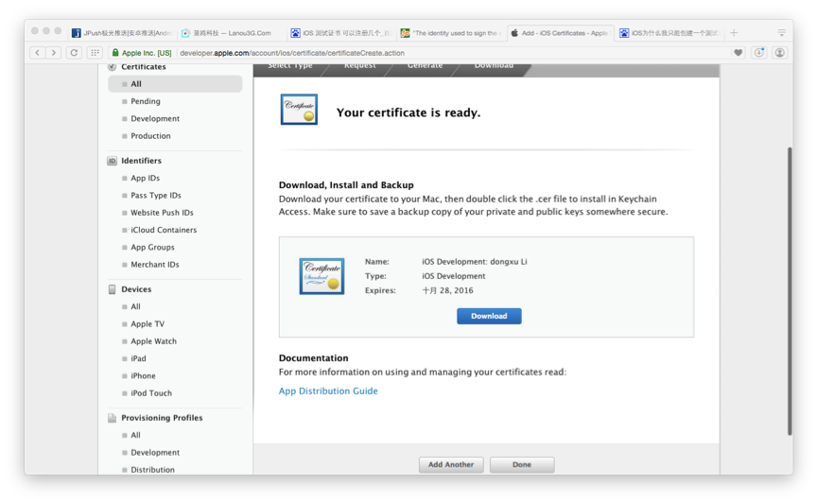The image size is (818, 504).
Task: Click the Devices section icon
Action: click(x=113, y=289)
